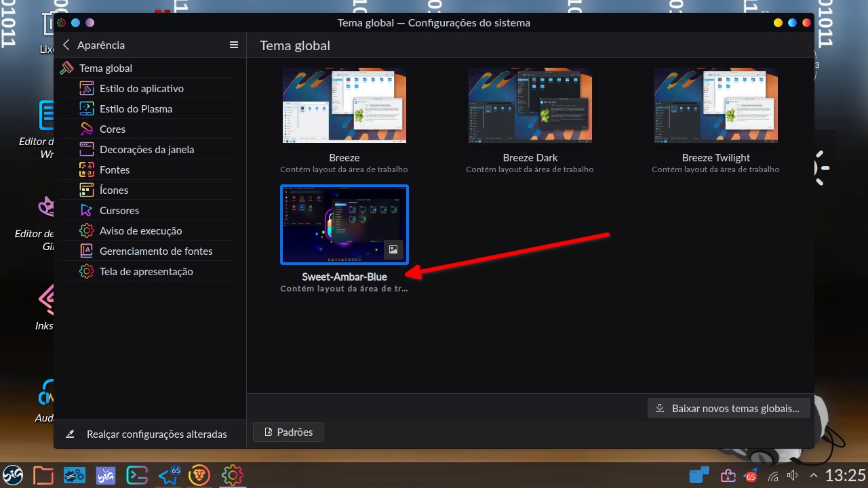Screen dimensions: 868x488
Task: Open the hamburger menu in the sidebar header
Action: point(234,45)
